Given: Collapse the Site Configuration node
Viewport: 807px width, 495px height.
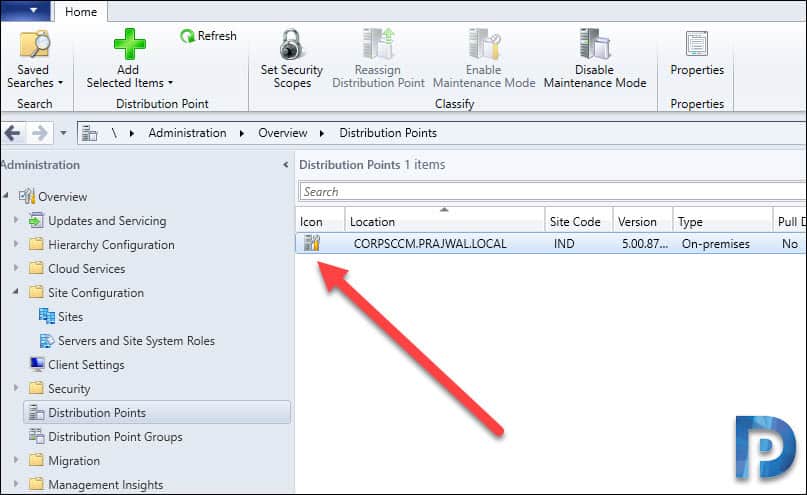Looking at the screenshot, I should pyautogui.click(x=16, y=292).
